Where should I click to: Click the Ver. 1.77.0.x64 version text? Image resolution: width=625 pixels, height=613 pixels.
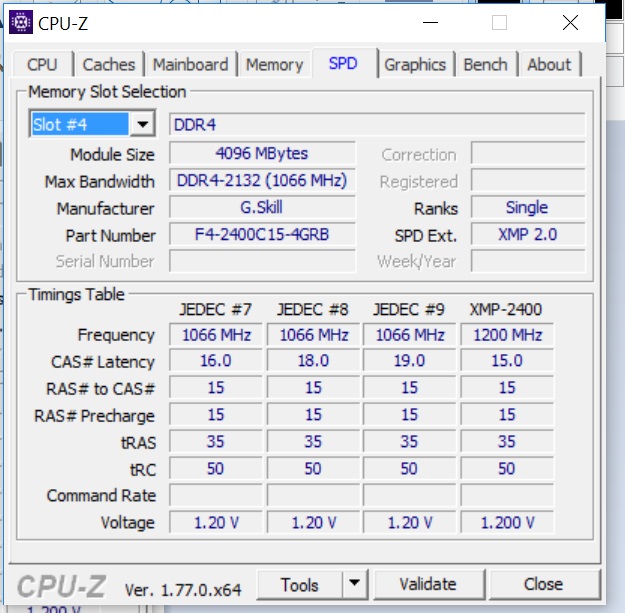(x=183, y=590)
